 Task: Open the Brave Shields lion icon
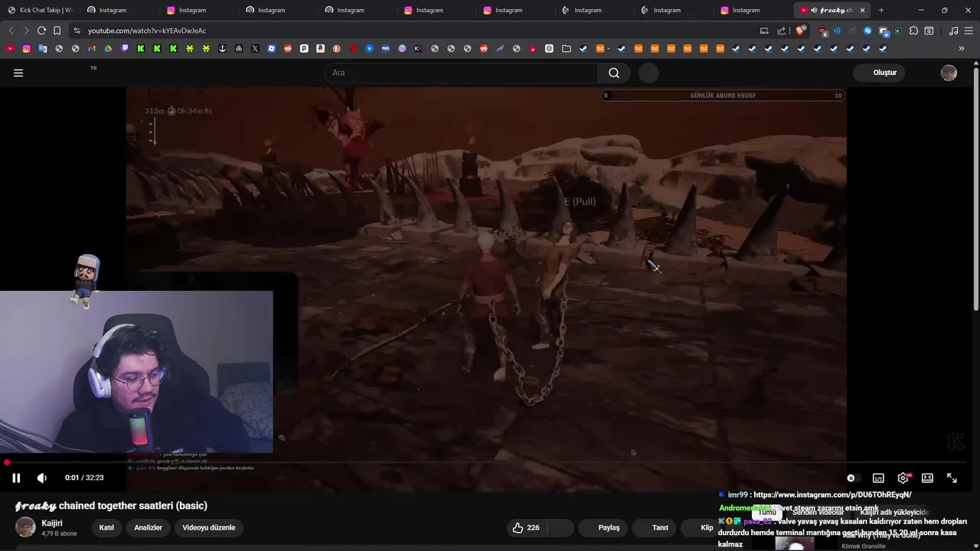(800, 31)
